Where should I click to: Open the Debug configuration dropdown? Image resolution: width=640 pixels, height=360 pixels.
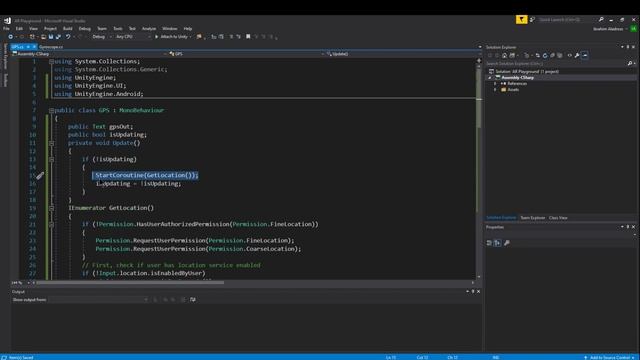tap(102, 37)
